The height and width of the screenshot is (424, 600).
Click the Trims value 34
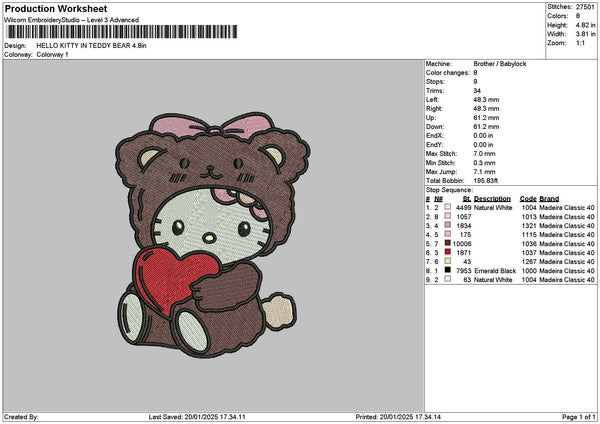[477, 91]
